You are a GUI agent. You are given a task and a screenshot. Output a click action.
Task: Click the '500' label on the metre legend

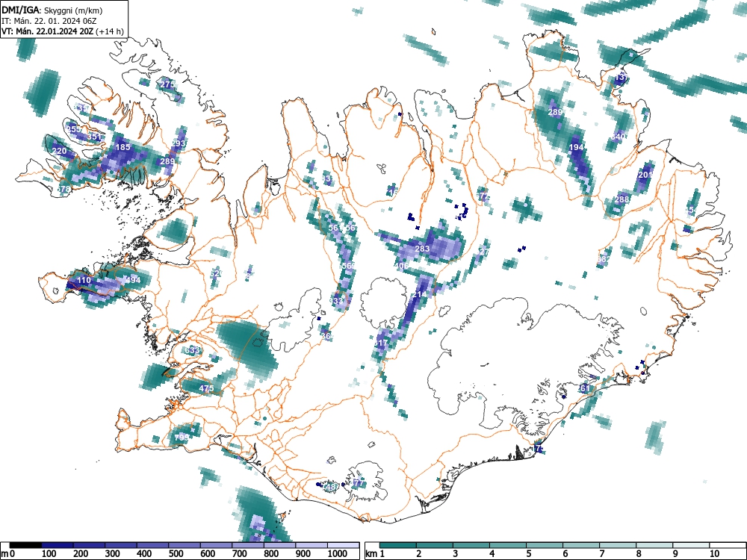[176, 554]
